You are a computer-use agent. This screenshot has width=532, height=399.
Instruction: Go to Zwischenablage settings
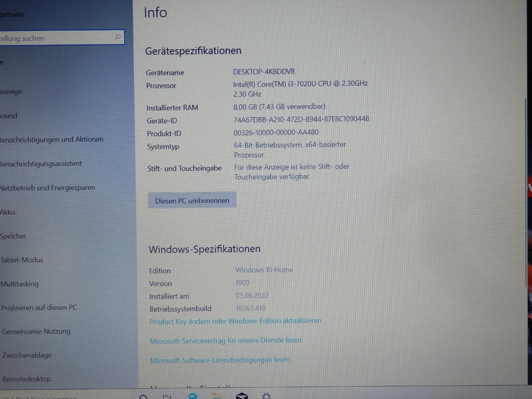[27, 355]
